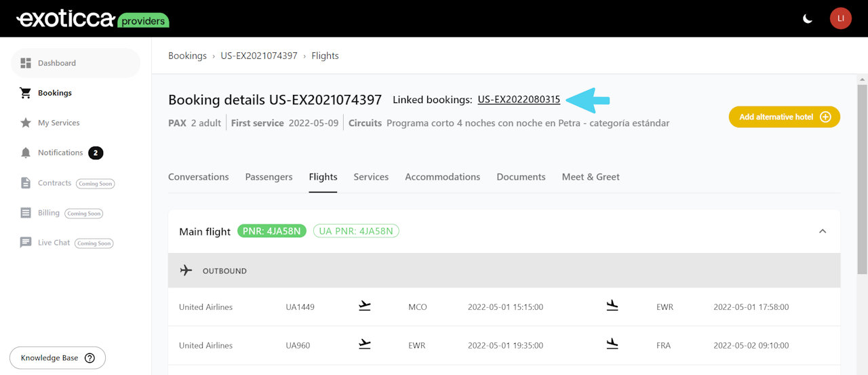Open linked booking US-EX2022080315
This screenshot has height=375, width=868.
point(519,100)
